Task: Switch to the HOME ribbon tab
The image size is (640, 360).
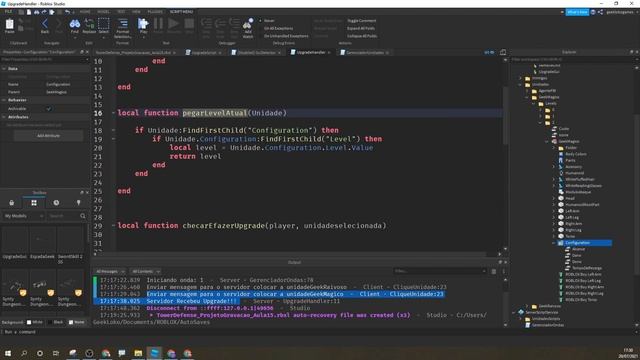Action: (x=85, y=12)
